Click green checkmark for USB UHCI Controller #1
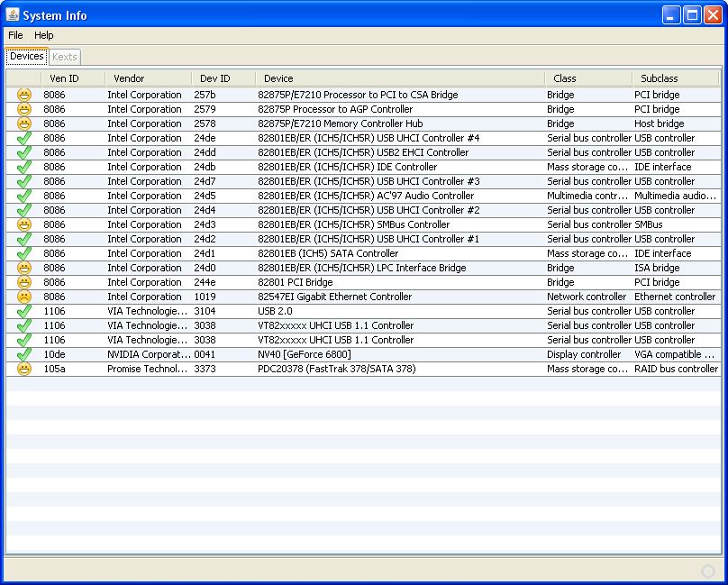 [24, 239]
